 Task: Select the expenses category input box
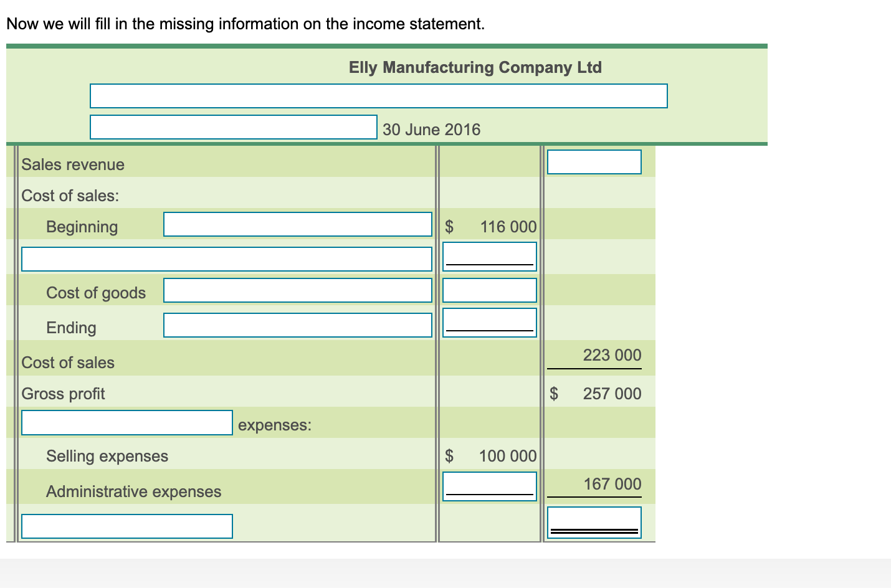(x=126, y=422)
